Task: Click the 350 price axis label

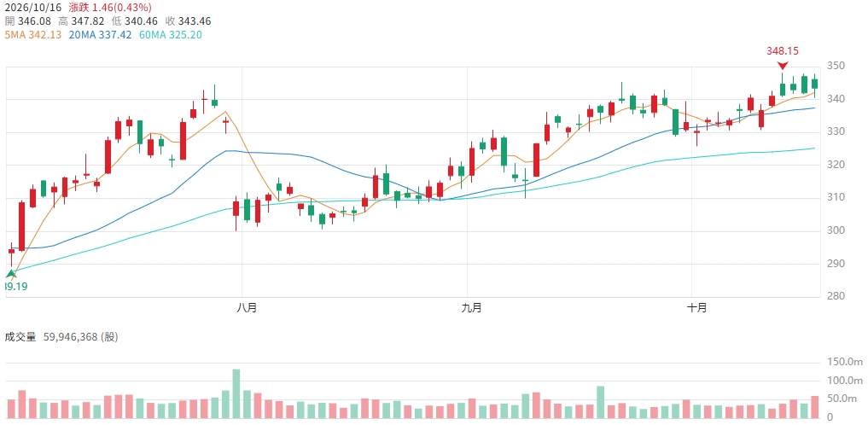Action: pyautogui.click(x=836, y=66)
